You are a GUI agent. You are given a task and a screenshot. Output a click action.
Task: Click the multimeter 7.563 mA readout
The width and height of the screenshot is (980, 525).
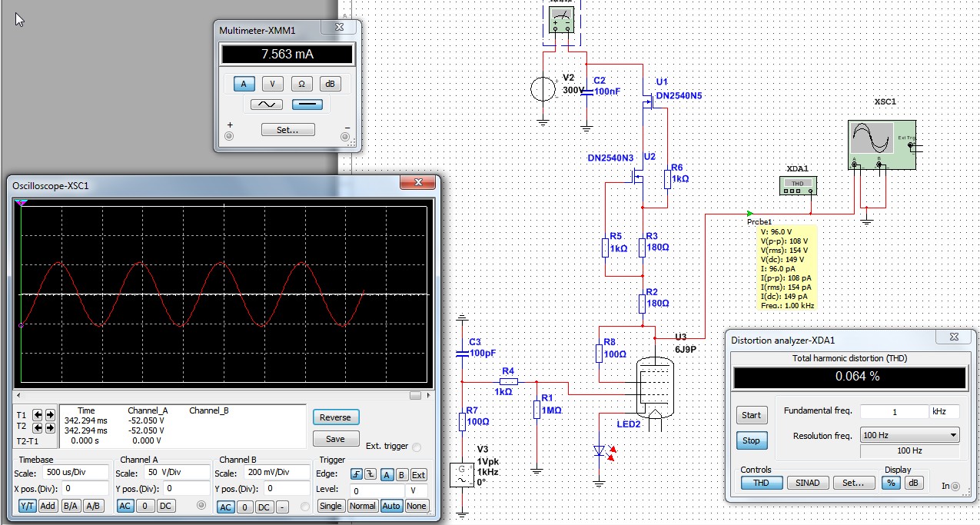pyautogui.click(x=287, y=55)
